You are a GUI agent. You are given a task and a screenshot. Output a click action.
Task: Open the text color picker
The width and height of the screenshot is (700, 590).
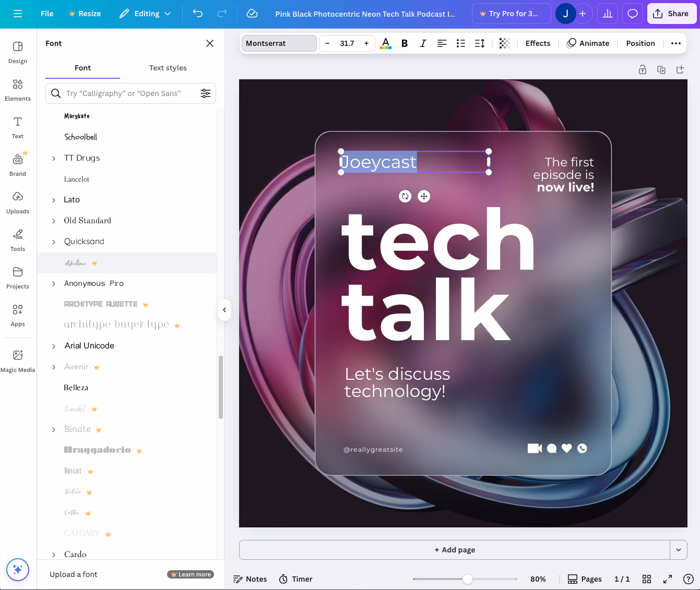[386, 43]
